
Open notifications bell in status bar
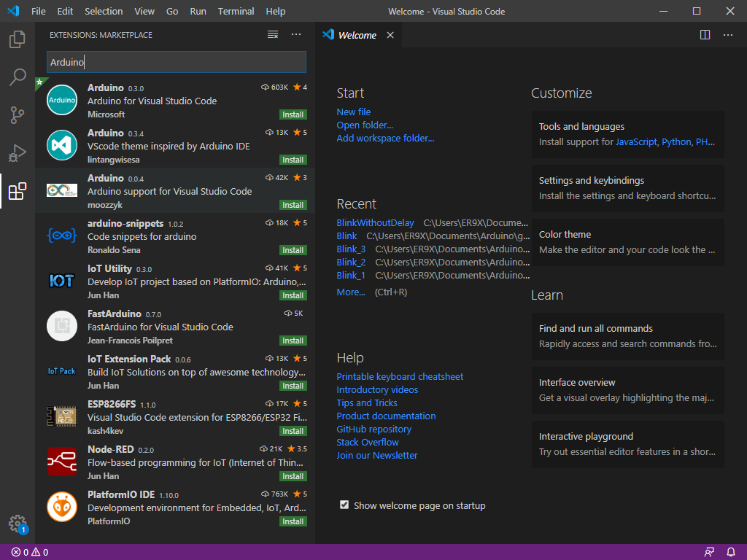[731, 553]
